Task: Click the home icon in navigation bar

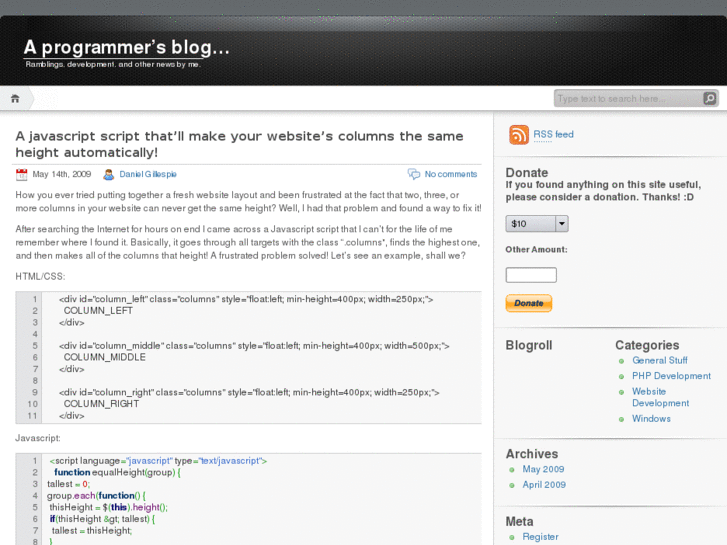Action: point(15,98)
